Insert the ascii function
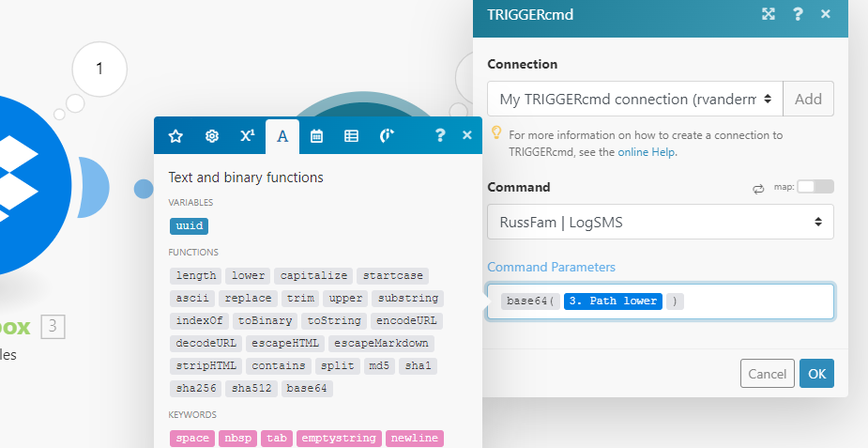This screenshot has height=448, width=868. pyautogui.click(x=192, y=298)
